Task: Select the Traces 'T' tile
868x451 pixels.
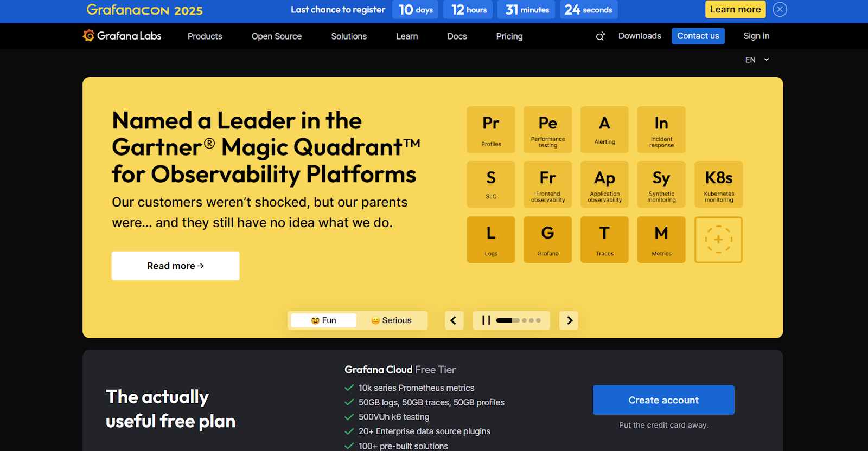Action: (604, 240)
